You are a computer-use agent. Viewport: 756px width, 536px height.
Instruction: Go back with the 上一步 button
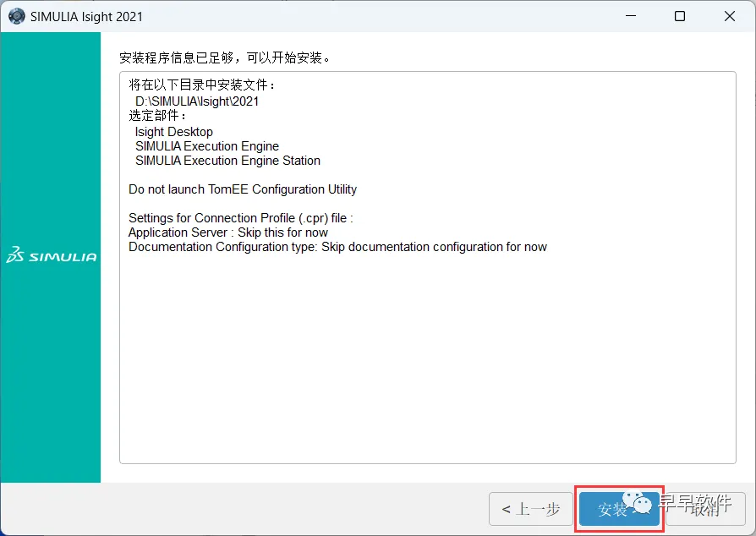[531, 509]
